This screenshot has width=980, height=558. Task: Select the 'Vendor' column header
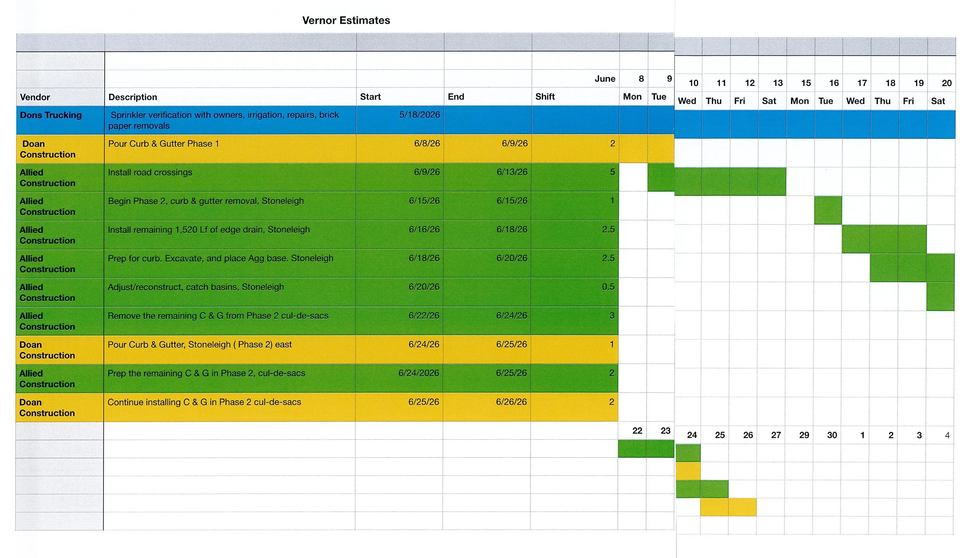pos(35,97)
